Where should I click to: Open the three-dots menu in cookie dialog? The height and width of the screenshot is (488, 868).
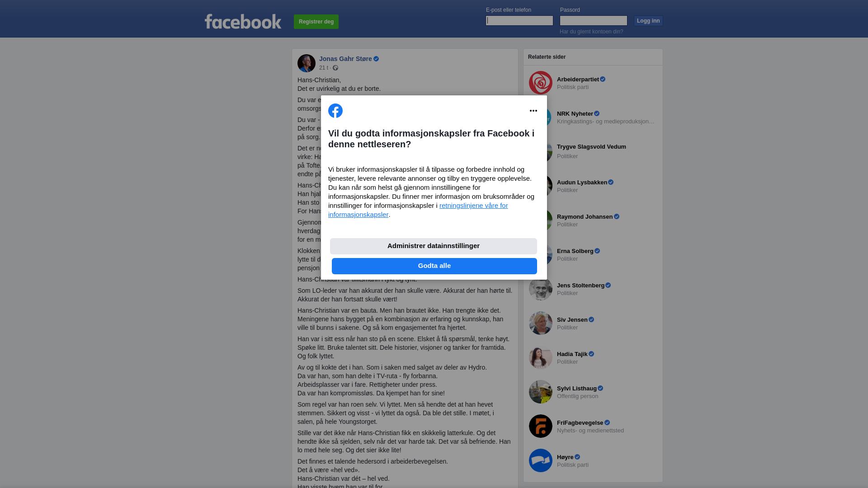pos(533,111)
